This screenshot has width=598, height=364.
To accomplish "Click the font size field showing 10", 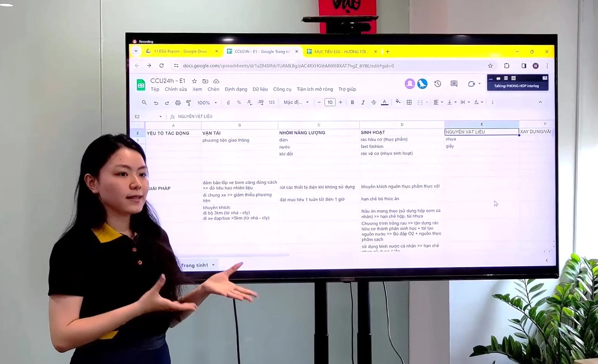I will tap(330, 102).
